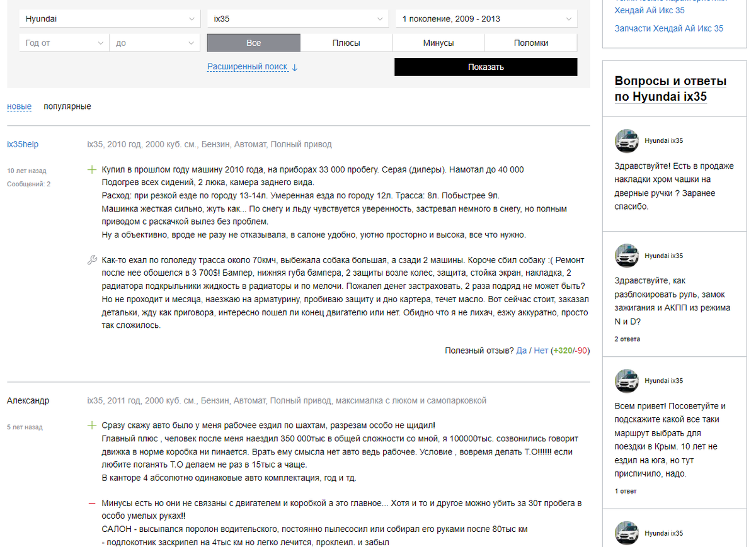The height and width of the screenshot is (547, 756).
Task: Toggle the Минусы review filter
Action: [438, 42]
